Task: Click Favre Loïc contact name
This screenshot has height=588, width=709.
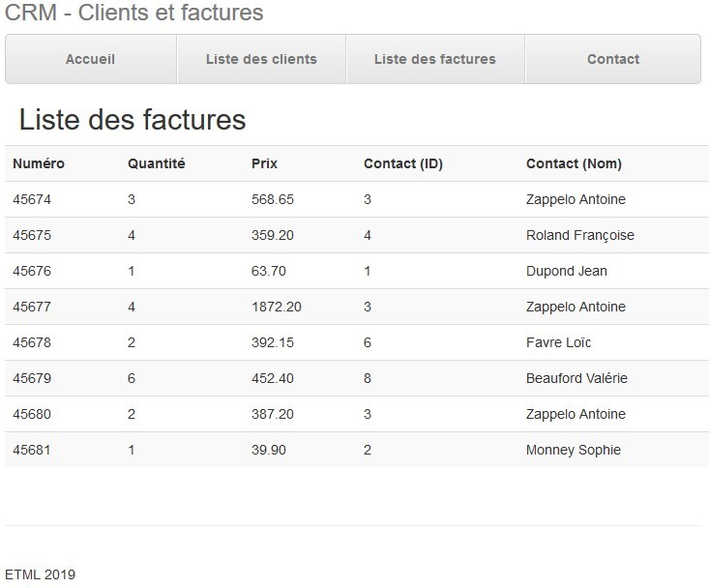Action: pyautogui.click(x=558, y=342)
